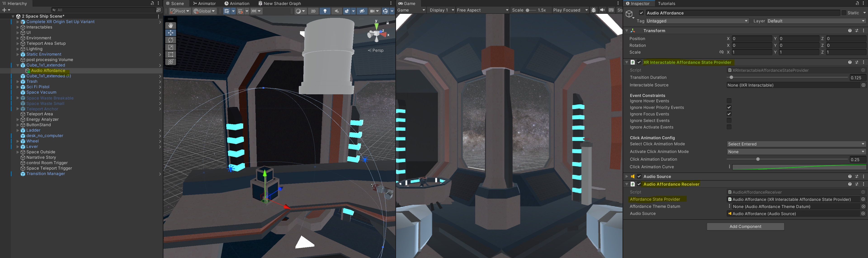Open the Play Focused dropdown button
The height and width of the screenshot is (258, 868).
pos(570,10)
